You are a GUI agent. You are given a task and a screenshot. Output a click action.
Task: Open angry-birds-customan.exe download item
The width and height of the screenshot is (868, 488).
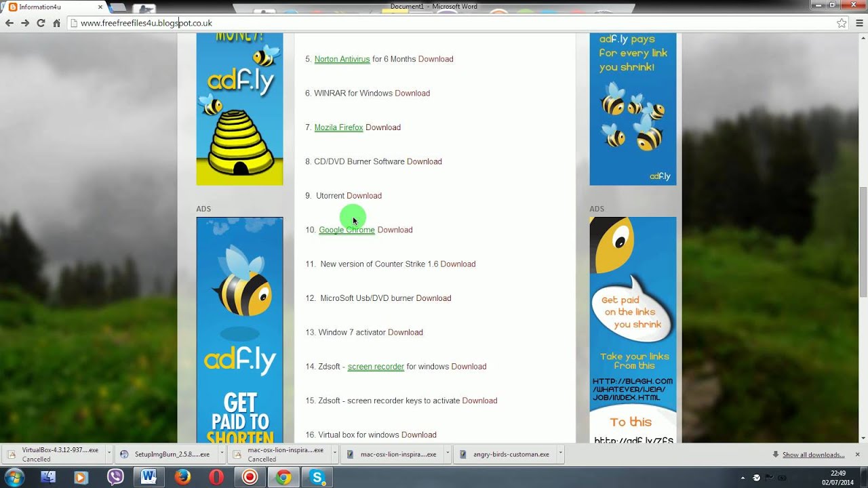click(505, 454)
